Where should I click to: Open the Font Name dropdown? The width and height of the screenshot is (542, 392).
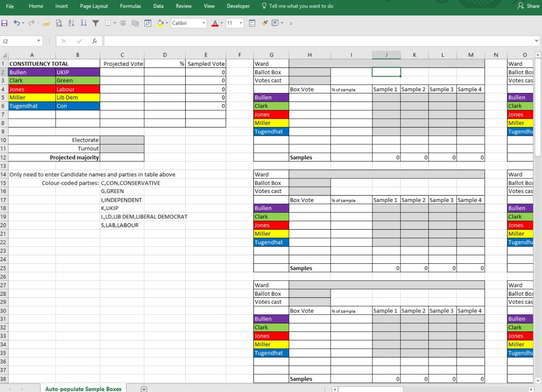coord(203,23)
